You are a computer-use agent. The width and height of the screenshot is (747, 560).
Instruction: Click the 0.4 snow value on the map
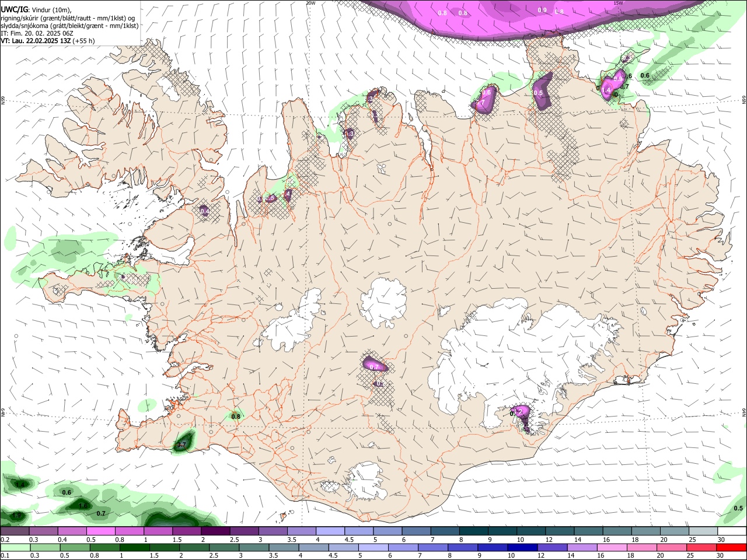pos(204,211)
